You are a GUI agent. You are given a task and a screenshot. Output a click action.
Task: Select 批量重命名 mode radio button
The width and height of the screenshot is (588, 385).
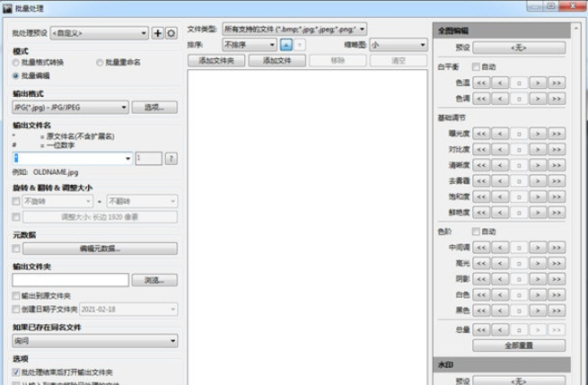[100, 63]
